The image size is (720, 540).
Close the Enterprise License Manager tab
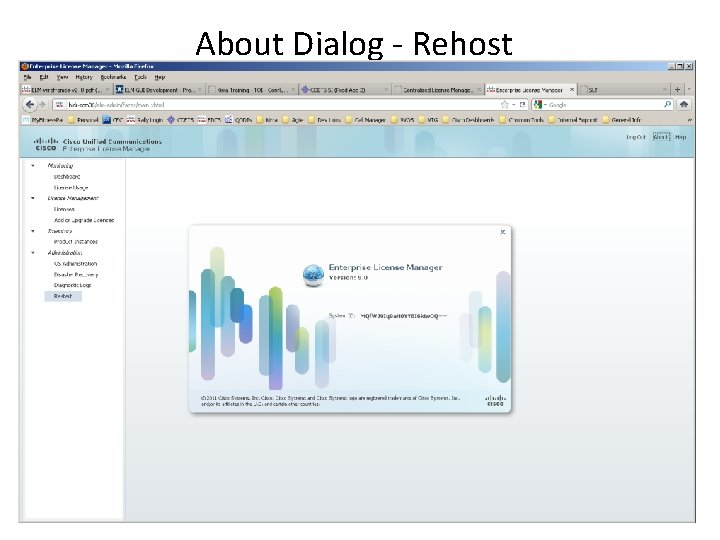tap(572, 90)
